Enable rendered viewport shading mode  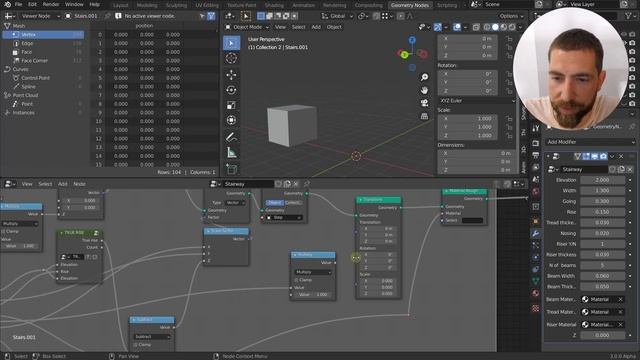point(512,27)
